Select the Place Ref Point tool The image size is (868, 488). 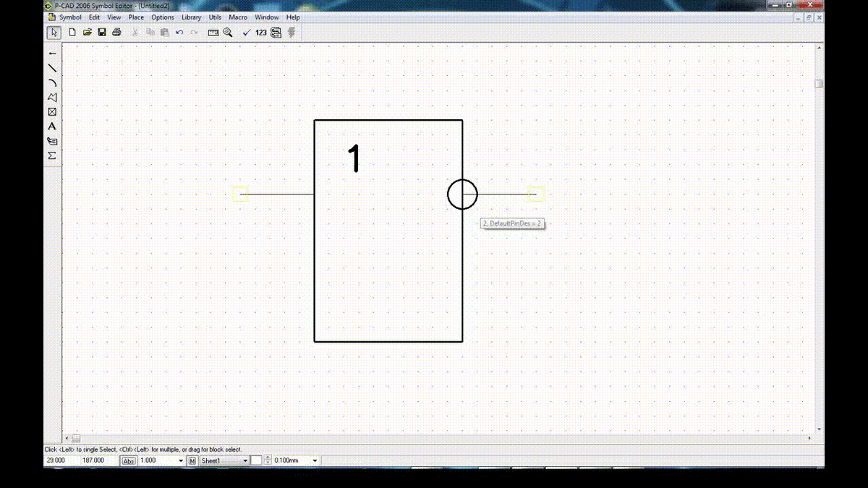tap(52, 112)
